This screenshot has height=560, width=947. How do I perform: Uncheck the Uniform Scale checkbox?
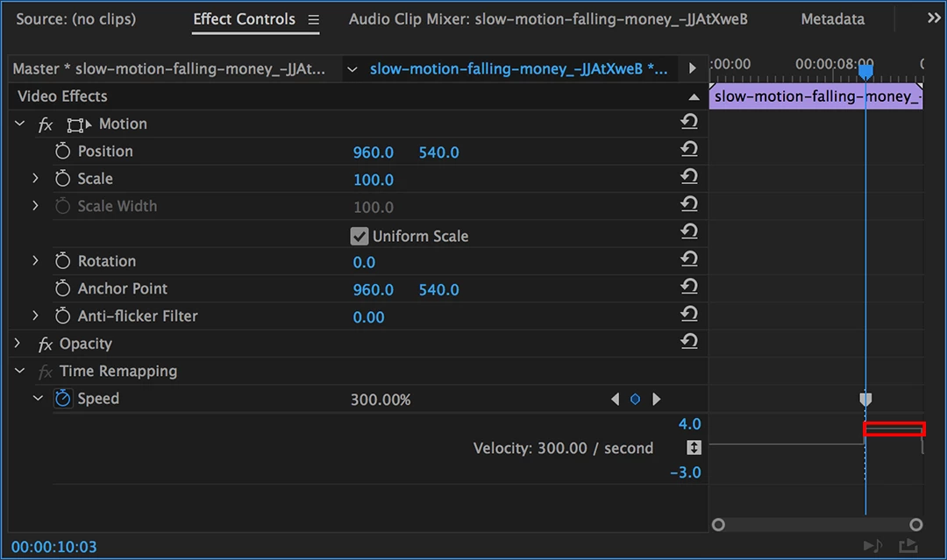coord(360,236)
